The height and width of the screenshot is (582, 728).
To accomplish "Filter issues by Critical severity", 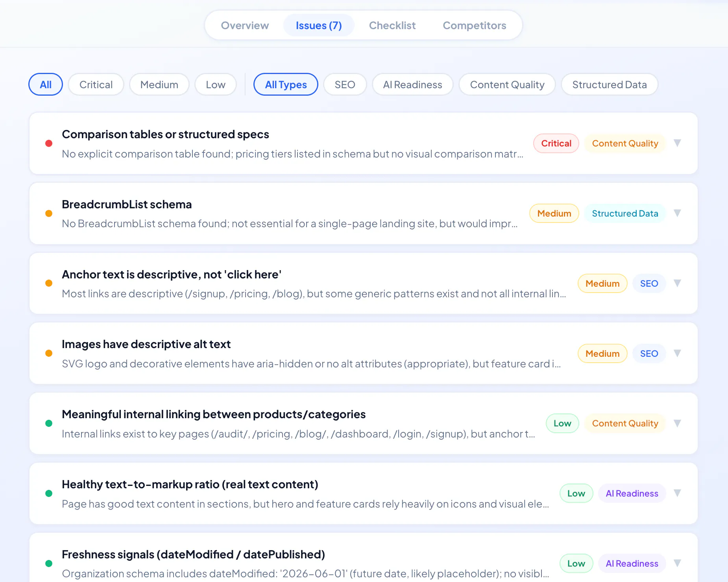I will [x=96, y=84].
